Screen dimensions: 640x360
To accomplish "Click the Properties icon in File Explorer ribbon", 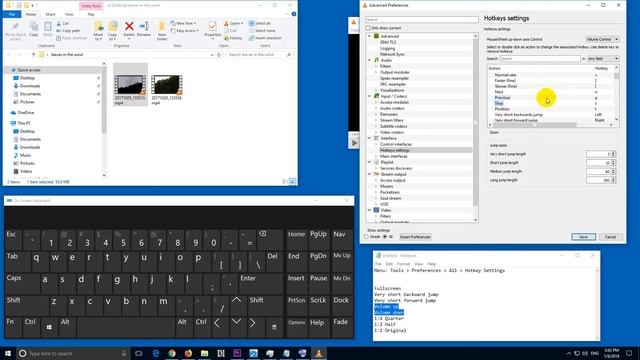I will (212, 27).
